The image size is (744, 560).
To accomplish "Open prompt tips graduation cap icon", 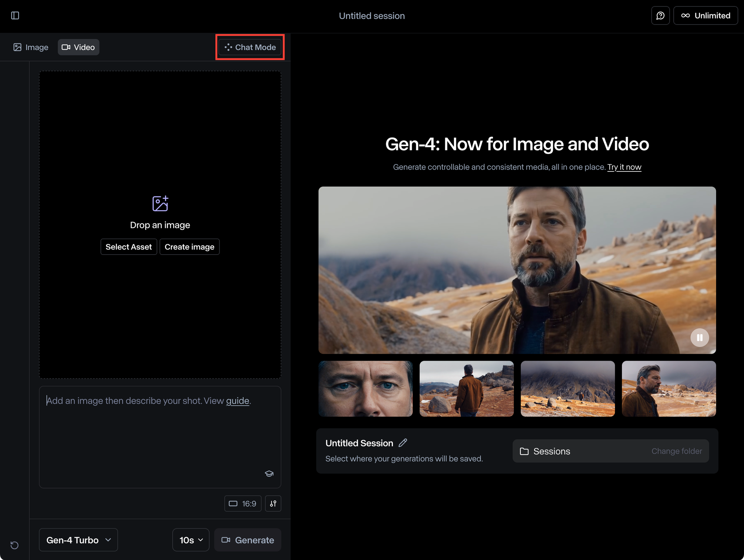I will click(269, 473).
